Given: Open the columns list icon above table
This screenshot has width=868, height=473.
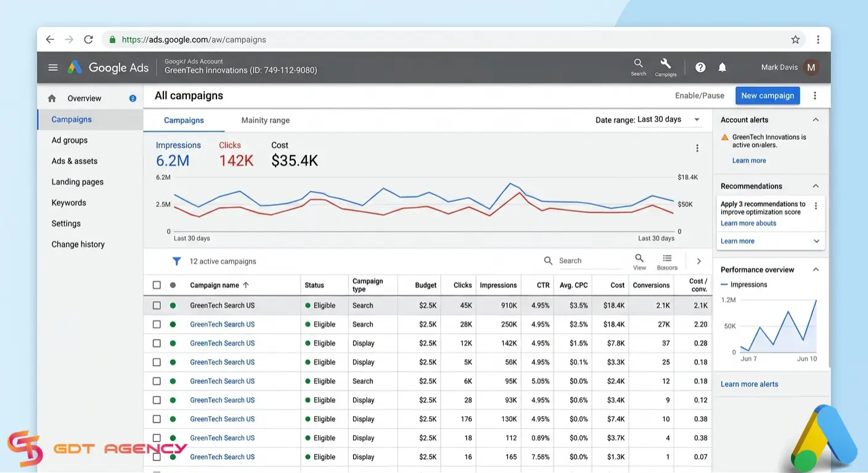Looking at the screenshot, I should tap(667, 262).
